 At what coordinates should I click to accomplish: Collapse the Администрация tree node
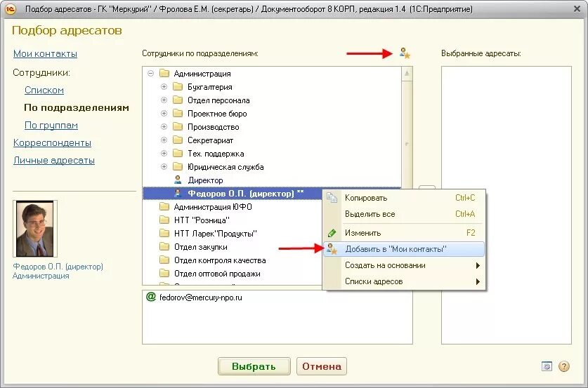(x=151, y=74)
